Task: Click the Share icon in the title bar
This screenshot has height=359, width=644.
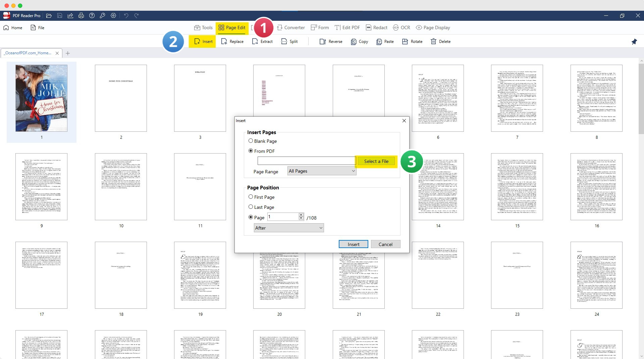Action: pos(70,16)
